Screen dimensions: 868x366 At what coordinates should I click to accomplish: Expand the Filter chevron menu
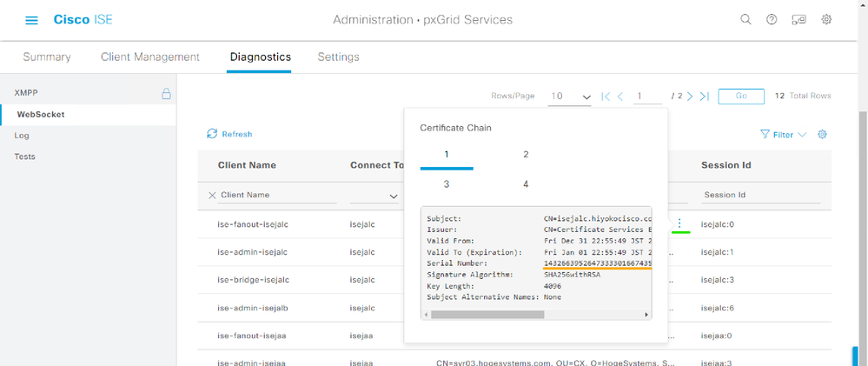coord(803,135)
